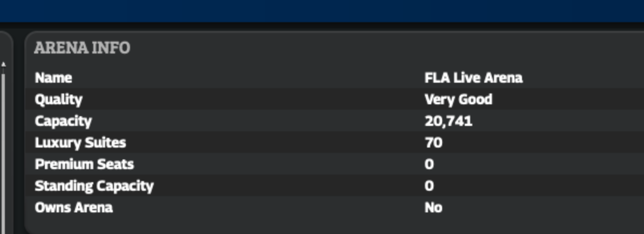The width and height of the screenshot is (644, 234).
Task: Select the 70 luxury suites value
Action: 433,143
